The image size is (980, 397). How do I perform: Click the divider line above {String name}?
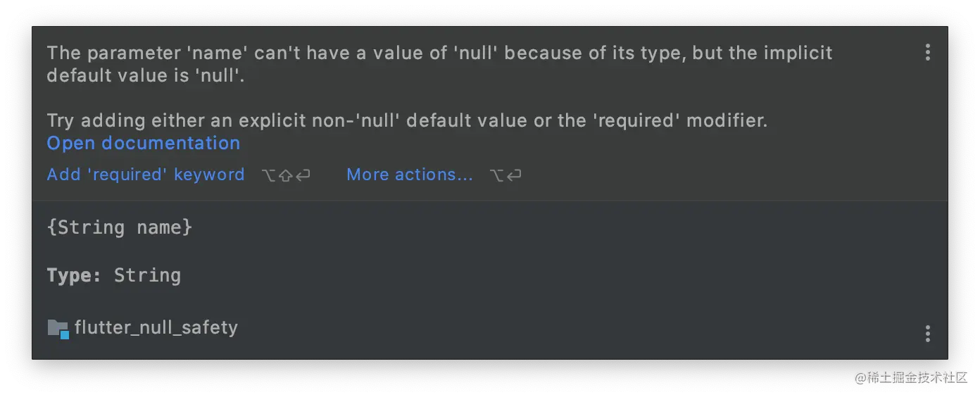click(x=490, y=201)
